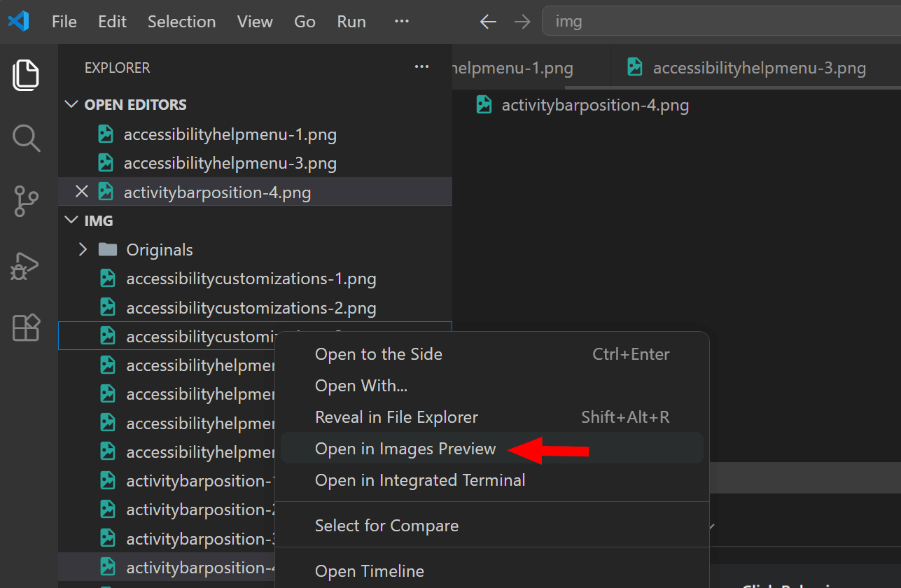Click the back navigation arrow
Image resolution: width=901 pixels, height=588 pixels.
488,22
